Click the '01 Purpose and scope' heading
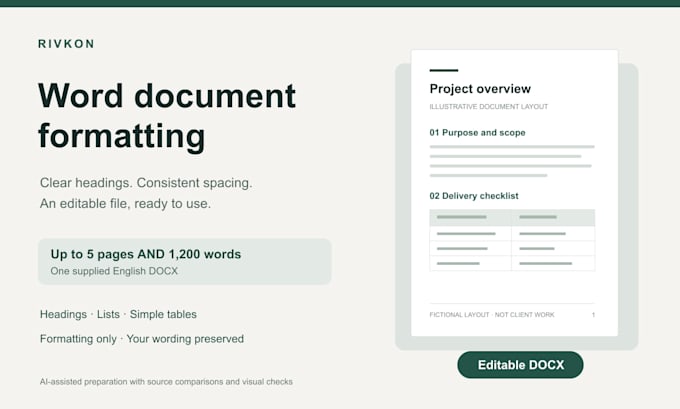This screenshot has height=409, width=680. 477,133
